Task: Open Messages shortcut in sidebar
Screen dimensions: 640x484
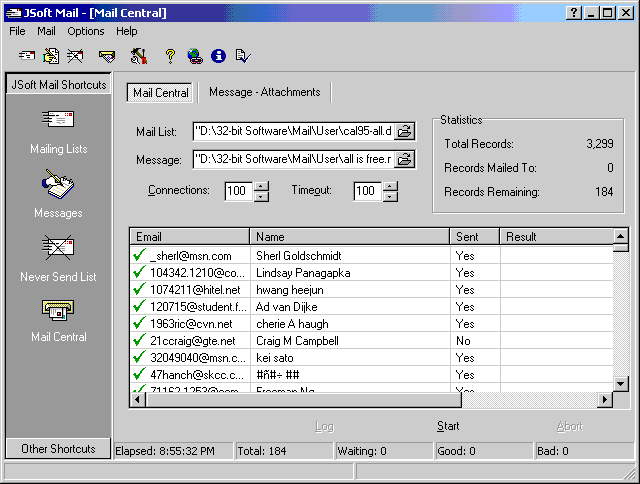Action: click(x=58, y=194)
